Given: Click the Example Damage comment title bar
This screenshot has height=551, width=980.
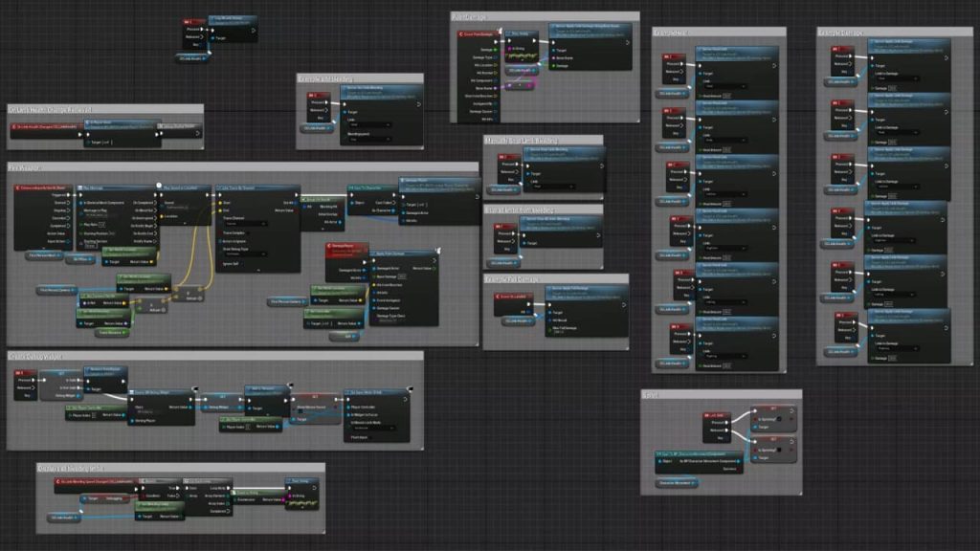Looking at the screenshot, I should pos(895,32).
